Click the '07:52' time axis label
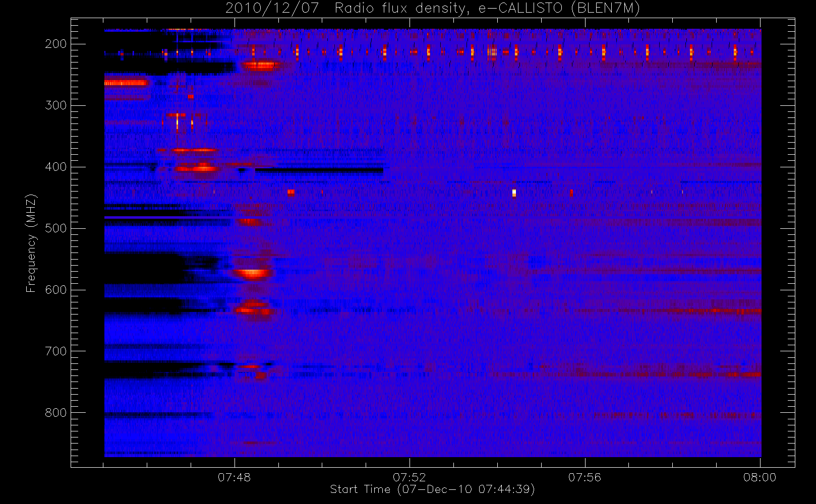Image resolution: width=816 pixels, height=504 pixels. point(410,477)
